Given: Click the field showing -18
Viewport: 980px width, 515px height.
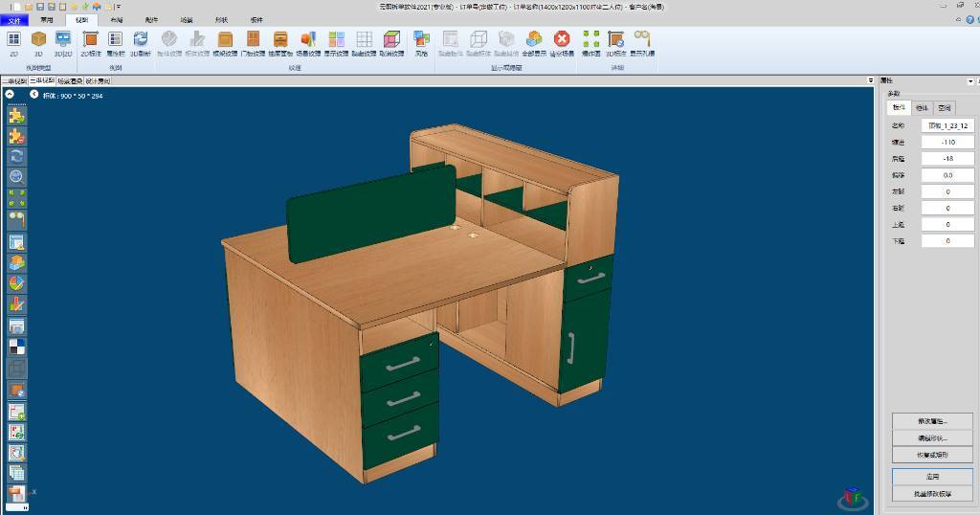Looking at the screenshot, I should tap(948, 159).
